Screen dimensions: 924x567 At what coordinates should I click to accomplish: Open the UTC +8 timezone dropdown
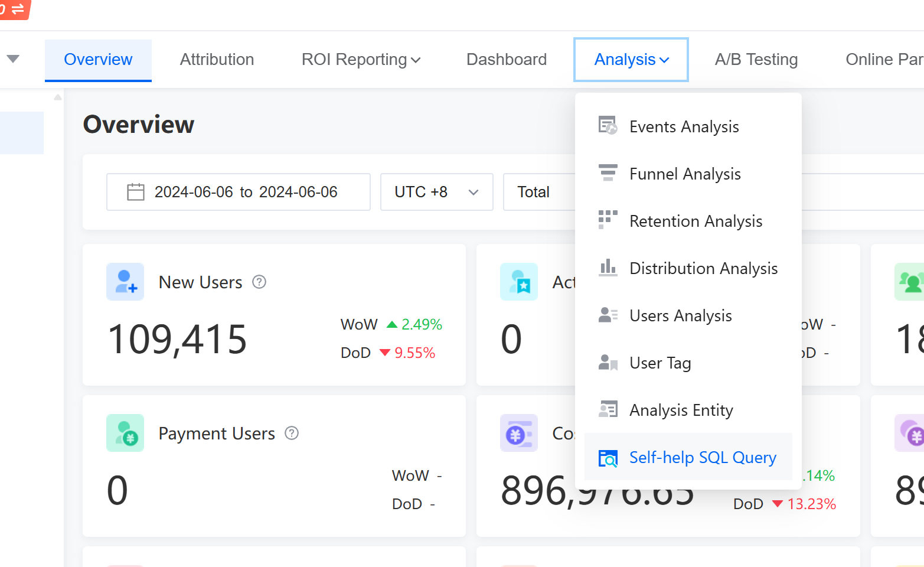coord(436,192)
